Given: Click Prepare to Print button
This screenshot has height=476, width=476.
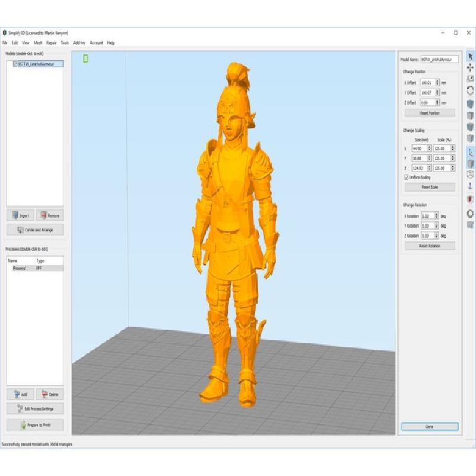Looking at the screenshot, I should coord(35,425).
